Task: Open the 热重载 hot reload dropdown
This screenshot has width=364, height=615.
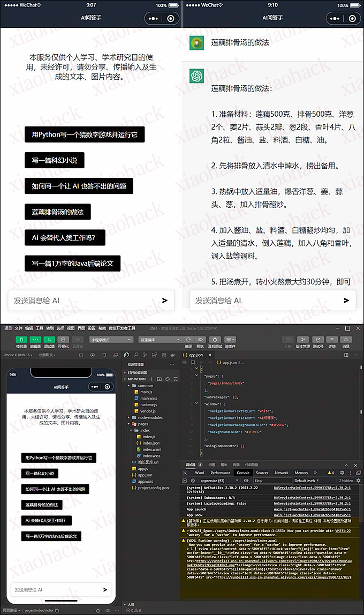Action: (47, 355)
